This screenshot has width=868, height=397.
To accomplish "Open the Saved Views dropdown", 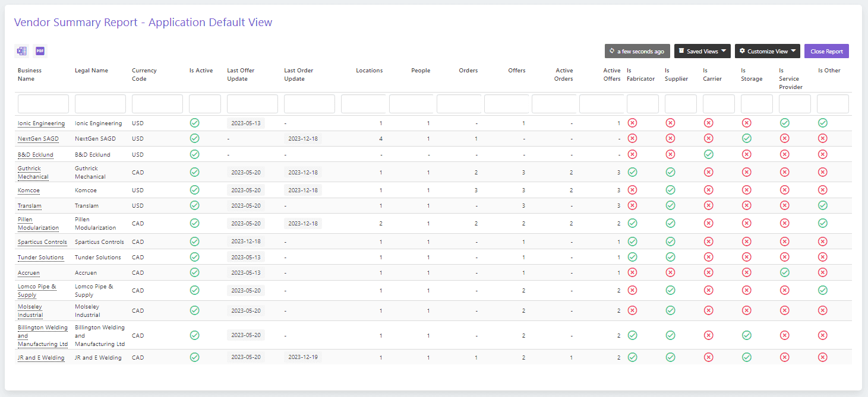I will 702,51.
